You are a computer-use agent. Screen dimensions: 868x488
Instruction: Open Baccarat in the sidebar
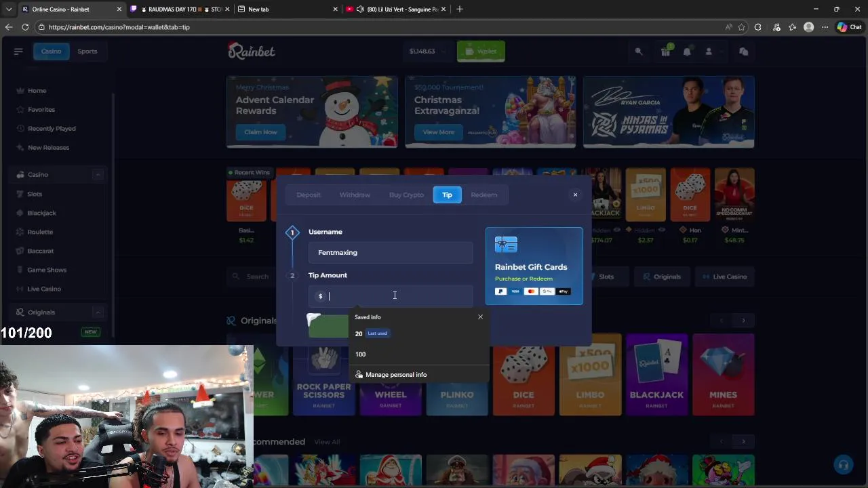point(41,251)
